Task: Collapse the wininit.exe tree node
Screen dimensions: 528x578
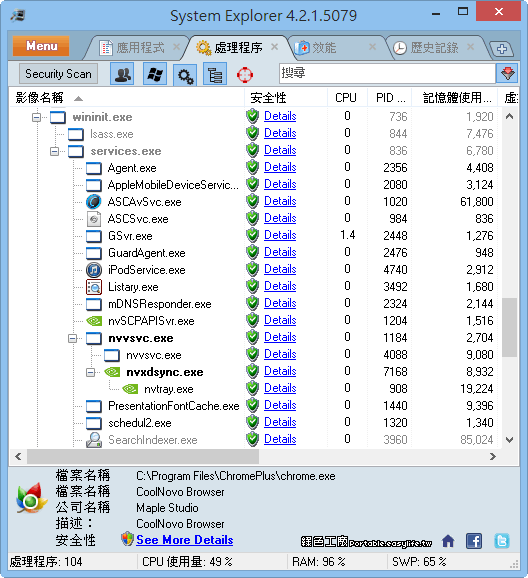Action: [36, 118]
